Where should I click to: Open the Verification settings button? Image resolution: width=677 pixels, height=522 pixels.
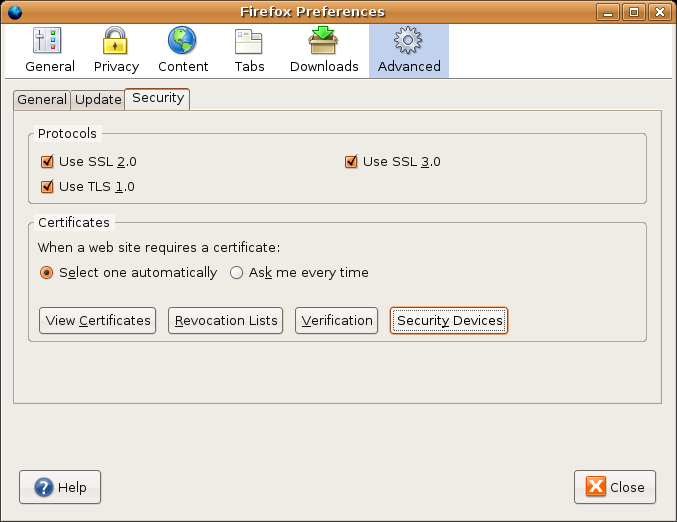pyautogui.click(x=337, y=320)
